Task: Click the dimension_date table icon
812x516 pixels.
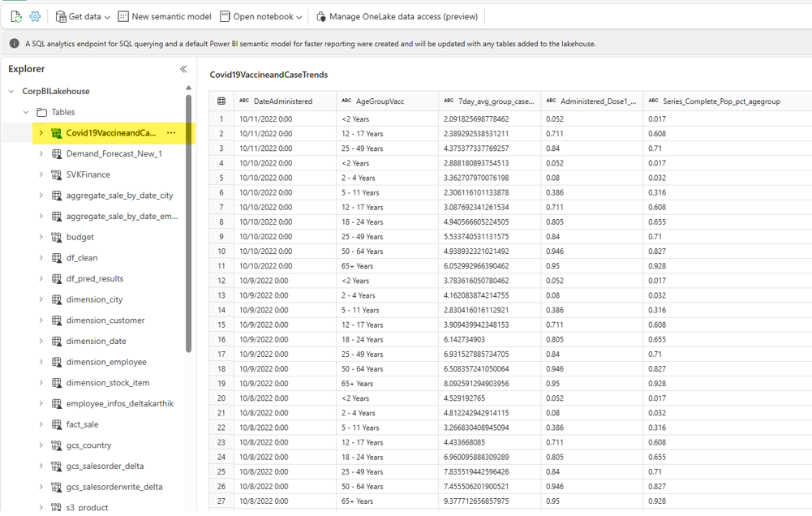Action: 57,341
